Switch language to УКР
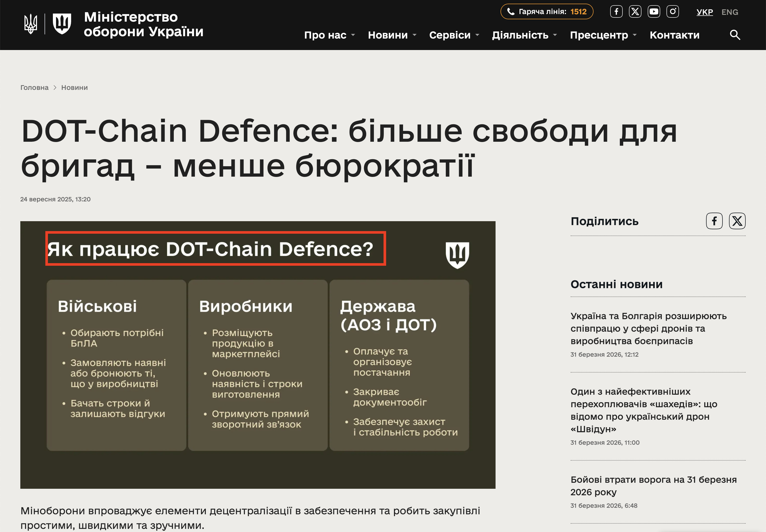Viewport: 766px width, 532px height. (705, 12)
